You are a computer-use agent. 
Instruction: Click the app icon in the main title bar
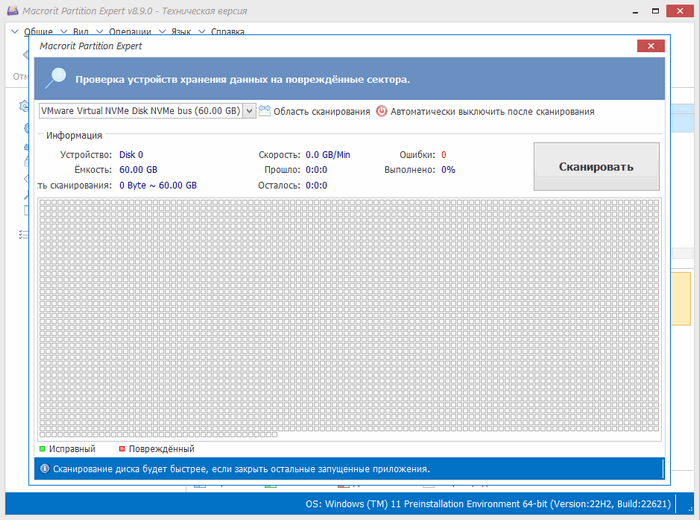[11, 9]
